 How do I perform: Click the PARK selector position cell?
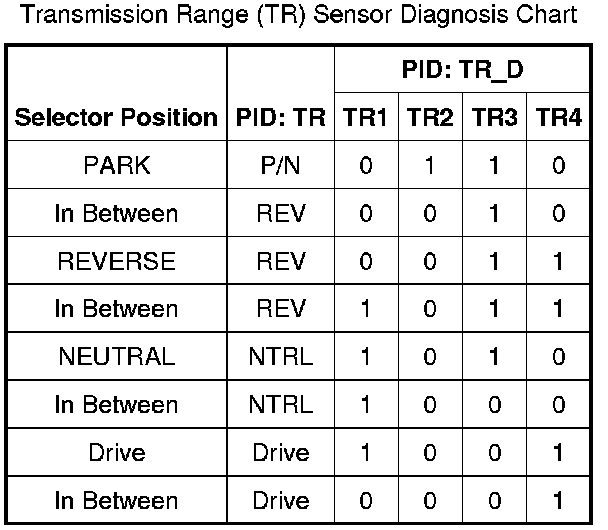[x=116, y=165]
